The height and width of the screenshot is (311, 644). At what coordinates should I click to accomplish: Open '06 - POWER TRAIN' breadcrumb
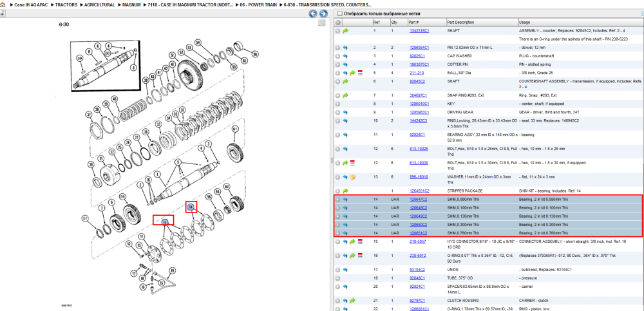[258, 5]
